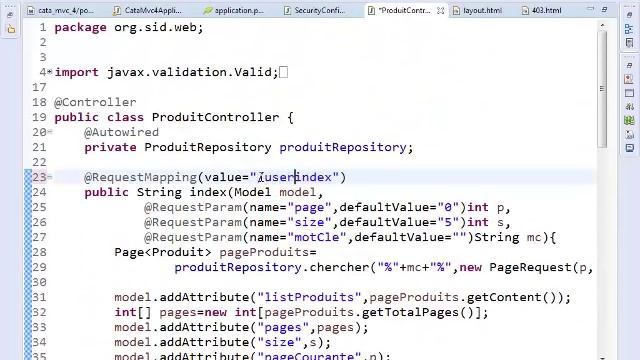
Task: Click the @RequestMapping annotation on line 23
Action: click(140, 177)
